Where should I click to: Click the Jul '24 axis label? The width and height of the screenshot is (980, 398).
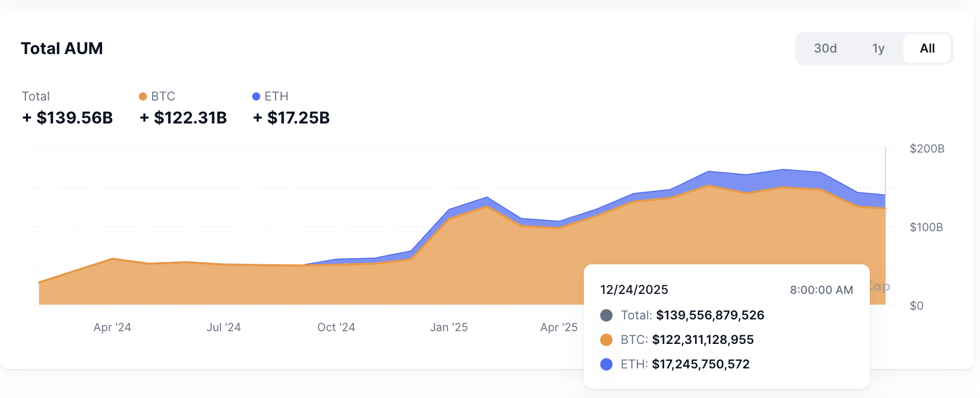224,328
